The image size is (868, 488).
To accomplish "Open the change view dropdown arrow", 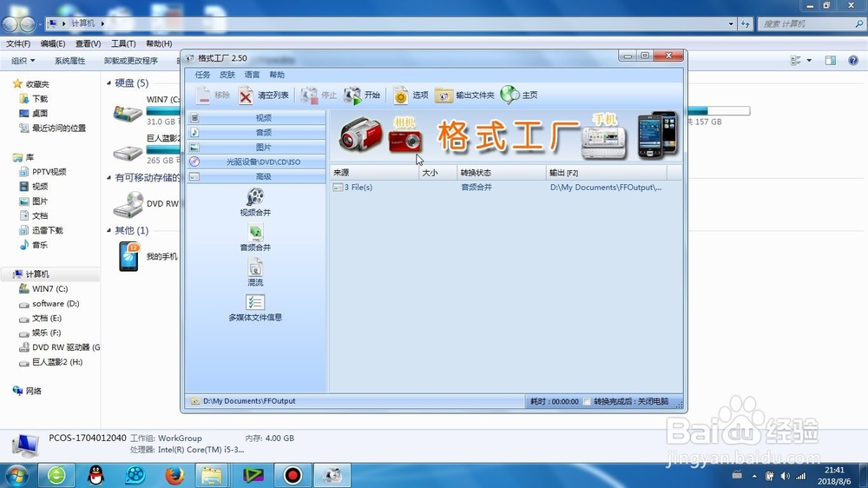I will click(x=809, y=61).
